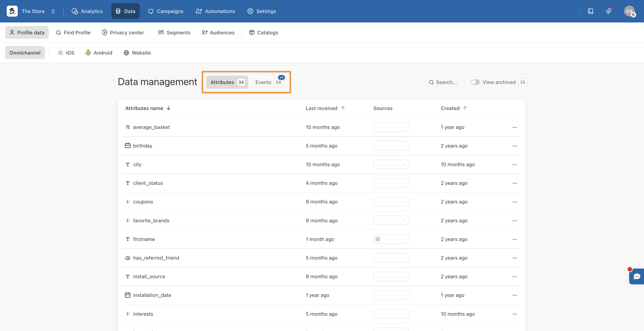Go to Segments page
Screen dimensions: 644x331
coord(174,33)
